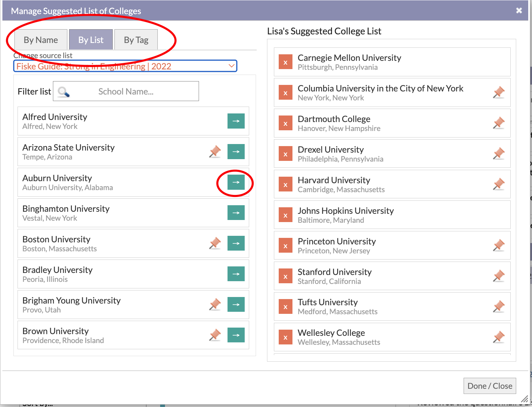This screenshot has height=407, width=532.
Task: Add Brown University via its green arrow
Action: 236,335
